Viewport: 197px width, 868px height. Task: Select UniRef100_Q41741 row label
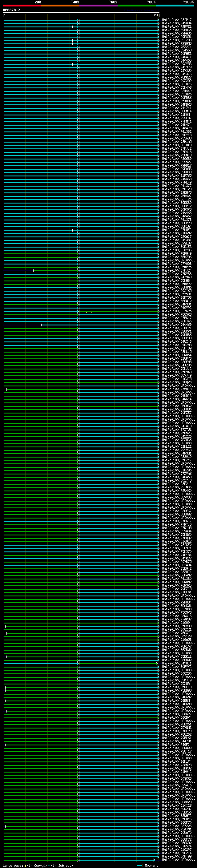click(x=176, y=108)
